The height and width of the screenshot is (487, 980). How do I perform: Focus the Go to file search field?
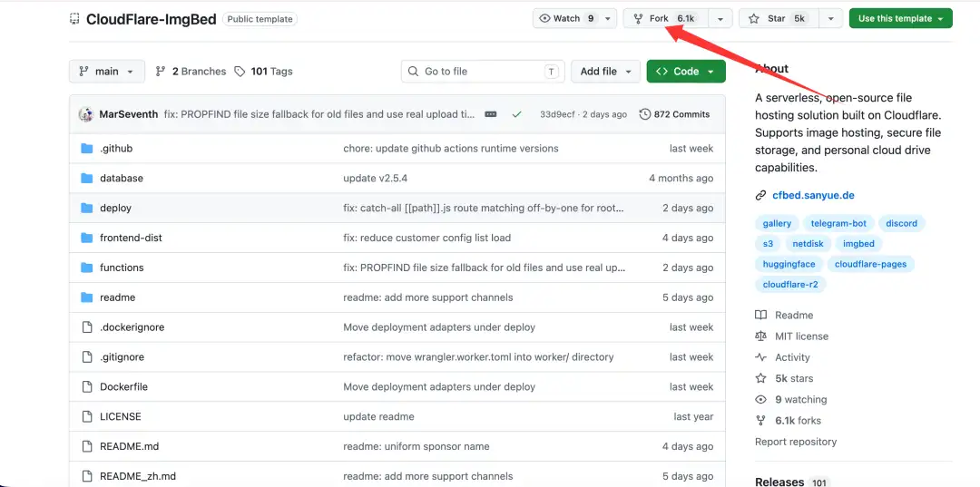[x=483, y=72]
